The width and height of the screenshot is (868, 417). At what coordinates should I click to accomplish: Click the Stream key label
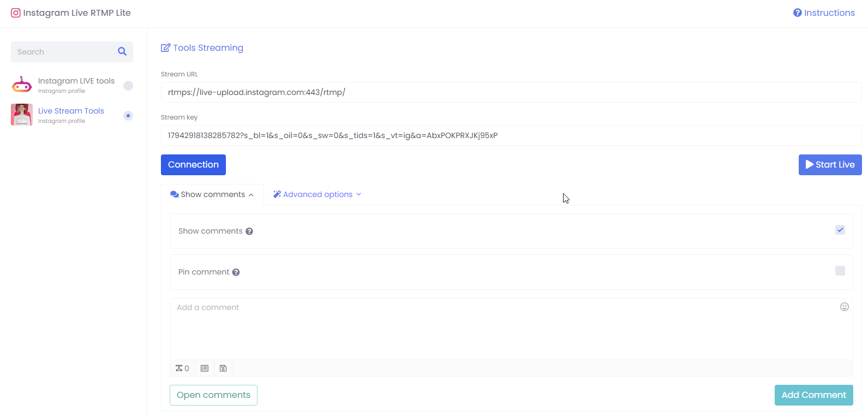179,117
